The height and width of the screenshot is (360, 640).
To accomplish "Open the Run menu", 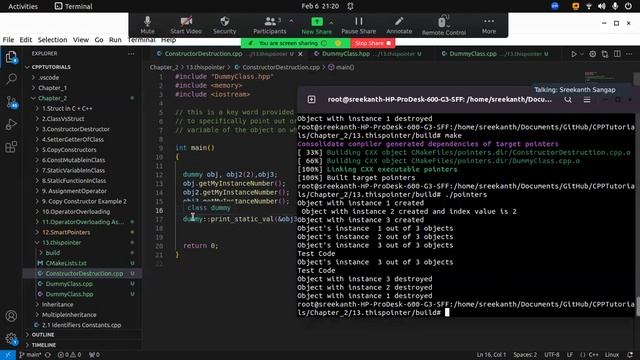I will 115,40.
